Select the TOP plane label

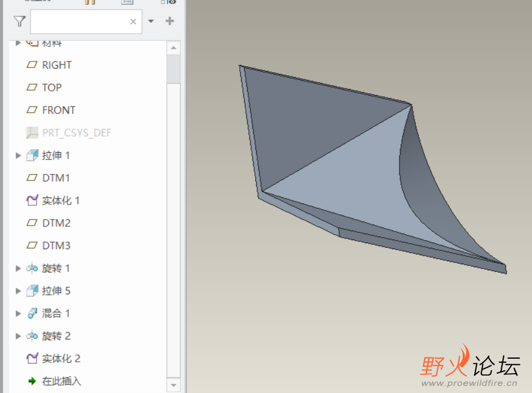point(52,88)
